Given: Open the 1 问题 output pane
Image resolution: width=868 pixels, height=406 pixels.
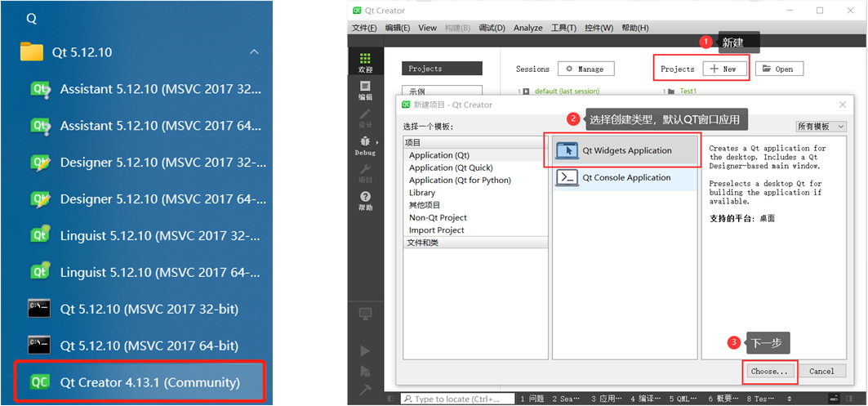Looking at the screenshot, I should click(532, 399).
